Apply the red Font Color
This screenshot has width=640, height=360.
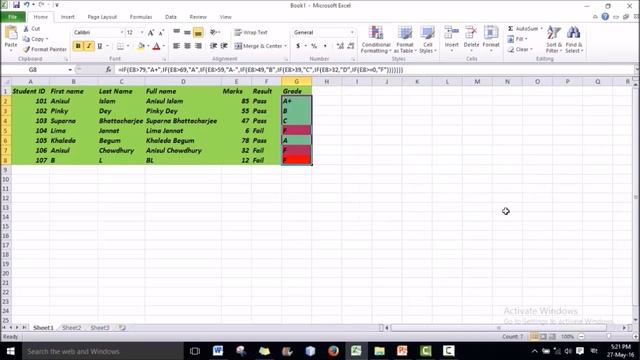tap(156, 46)
